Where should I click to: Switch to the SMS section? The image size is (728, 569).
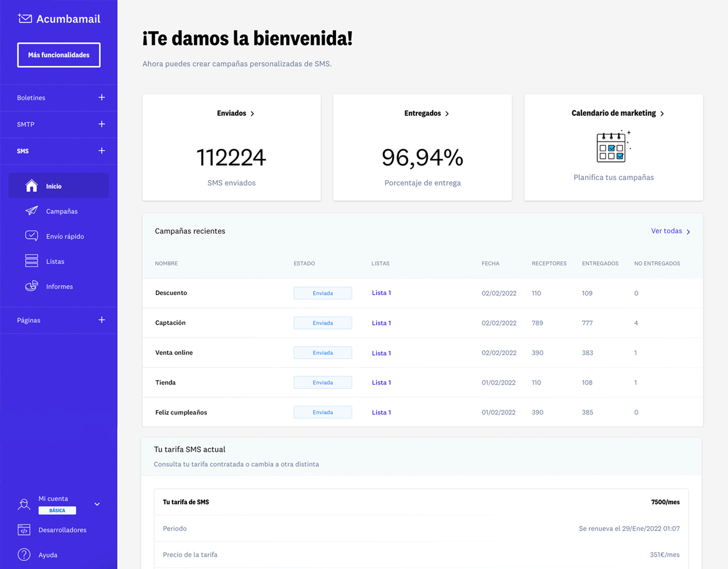click(x=22, y=151)
